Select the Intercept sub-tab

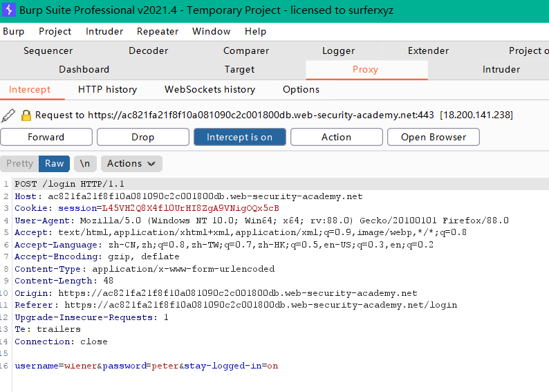point(30,90)
